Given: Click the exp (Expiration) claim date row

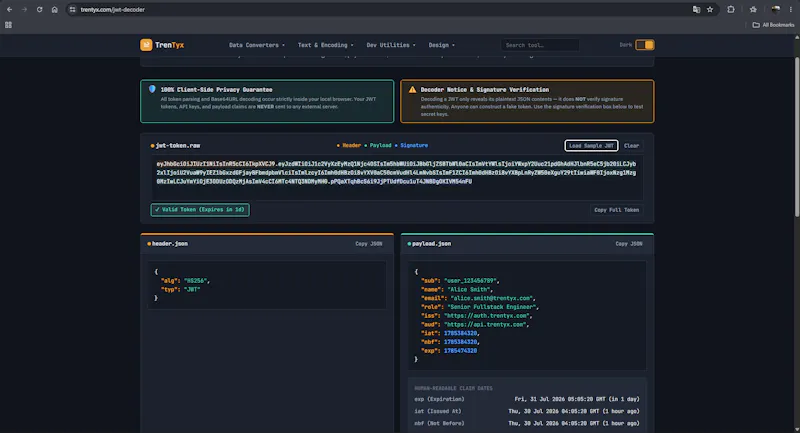Looking at the screenshot, I should (x=527, y=399).
